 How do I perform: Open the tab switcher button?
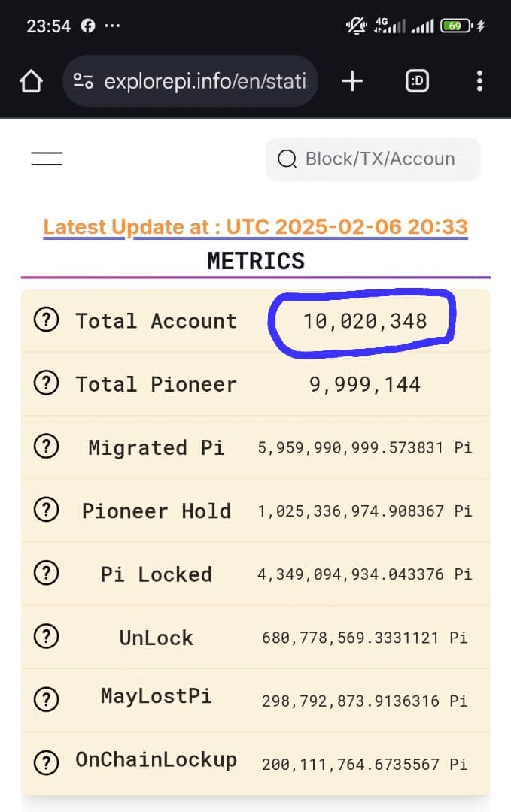tap(417, 81)
